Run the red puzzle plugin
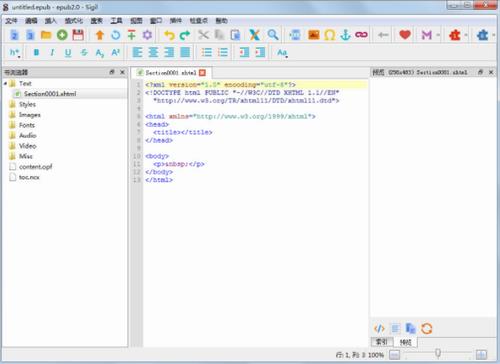Viewport: 500px width, 364px height. 455,35
